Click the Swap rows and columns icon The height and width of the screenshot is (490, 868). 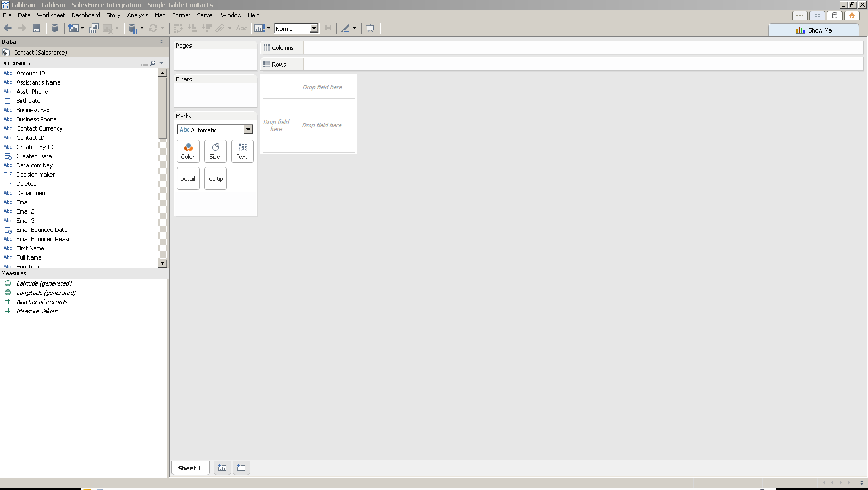pos(178,28)
